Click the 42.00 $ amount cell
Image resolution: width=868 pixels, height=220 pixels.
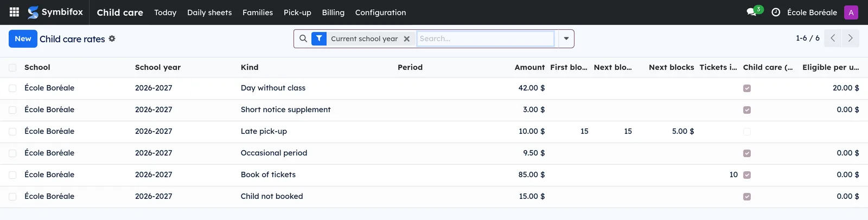pyautogui.click(x=532, y=88)
